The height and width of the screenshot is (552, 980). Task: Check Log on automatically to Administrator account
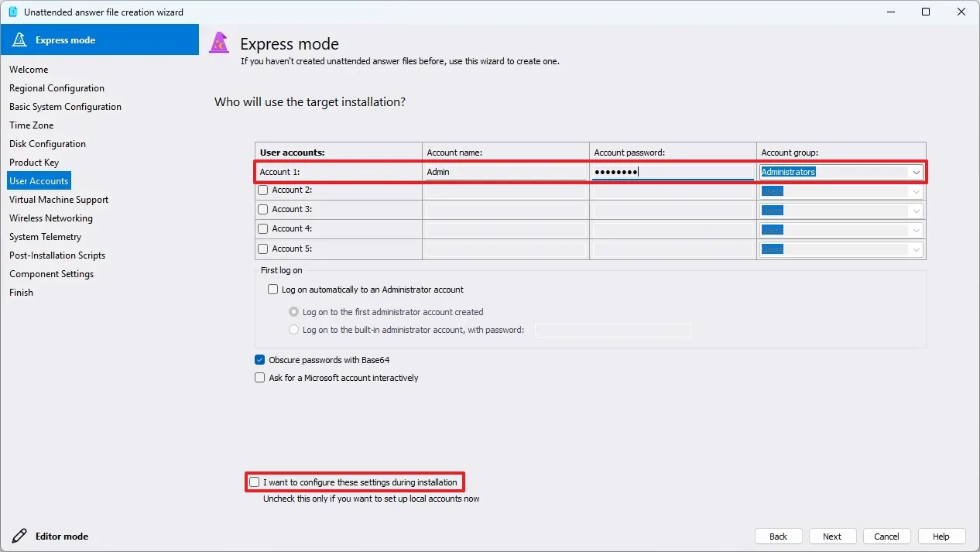click(x=272, y=290)
